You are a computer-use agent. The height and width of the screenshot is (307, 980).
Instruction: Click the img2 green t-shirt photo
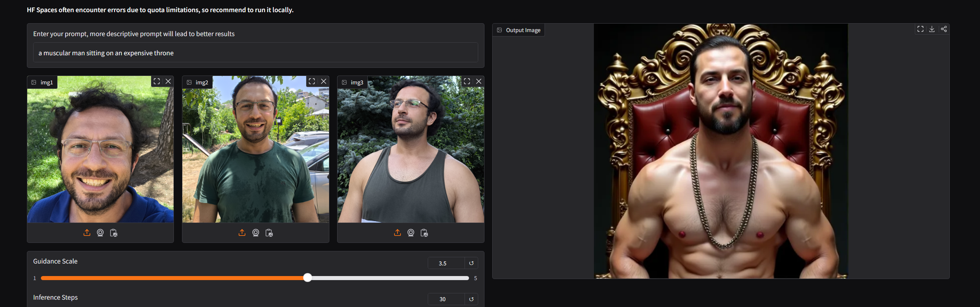click(x=256, y=149)
